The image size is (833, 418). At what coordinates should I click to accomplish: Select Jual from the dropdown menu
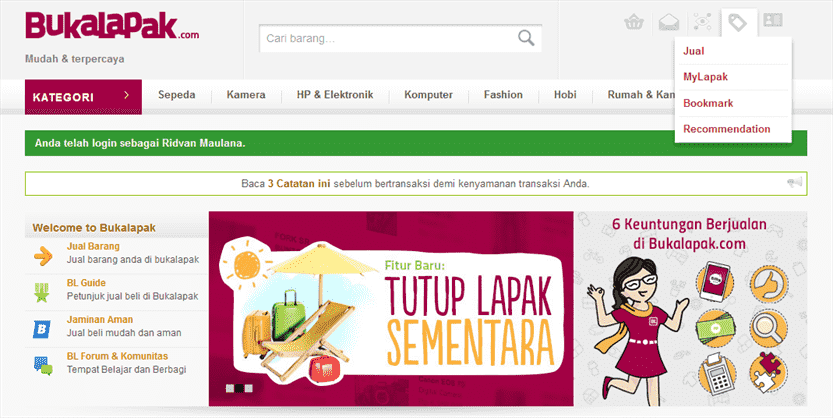click(693, 51)
